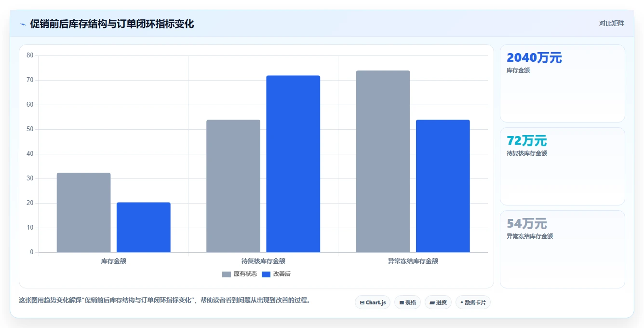Click the 数据卡片 pill tag
644x328 pixels.
click(473, 302)
